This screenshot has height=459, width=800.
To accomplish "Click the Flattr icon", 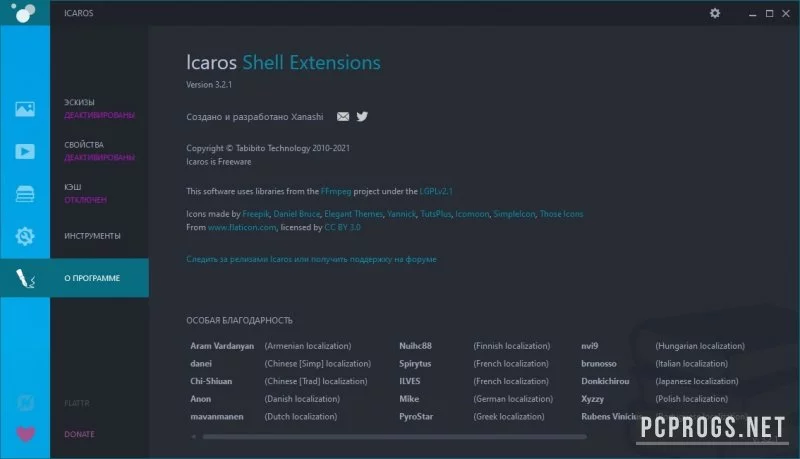I will (25, 403).
